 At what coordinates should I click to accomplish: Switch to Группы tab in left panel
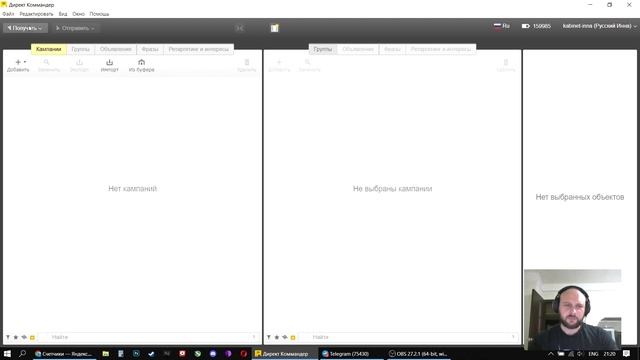[80, 49]
